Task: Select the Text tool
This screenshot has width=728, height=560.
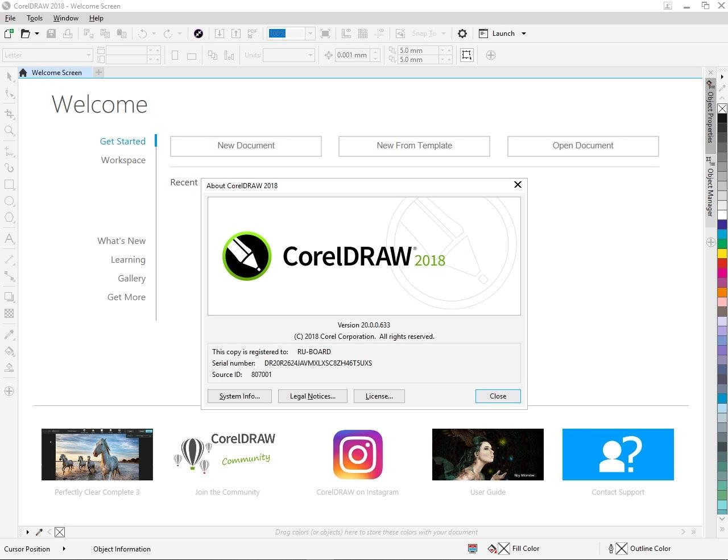Action: pos(9,239)
